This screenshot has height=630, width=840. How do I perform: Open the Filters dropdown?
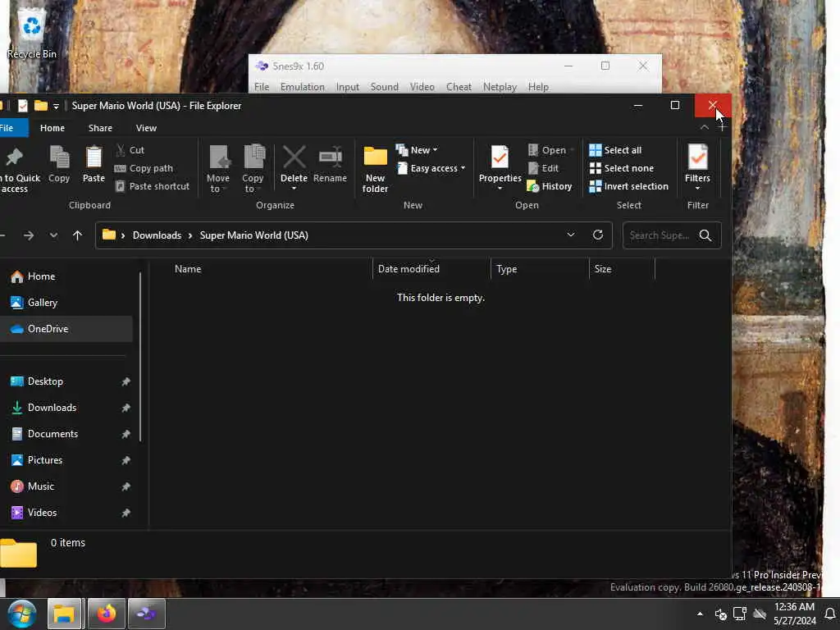point(697,167)
